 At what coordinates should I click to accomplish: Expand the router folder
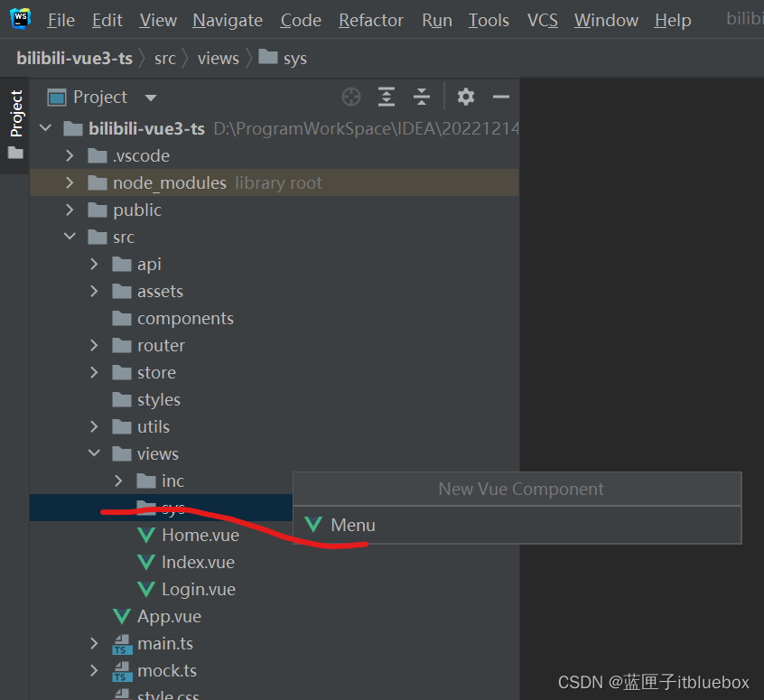(94, 346)
